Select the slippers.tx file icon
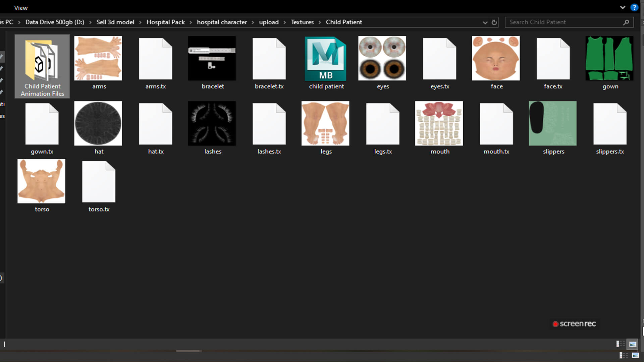644x362 pixels. click(610, 124)
